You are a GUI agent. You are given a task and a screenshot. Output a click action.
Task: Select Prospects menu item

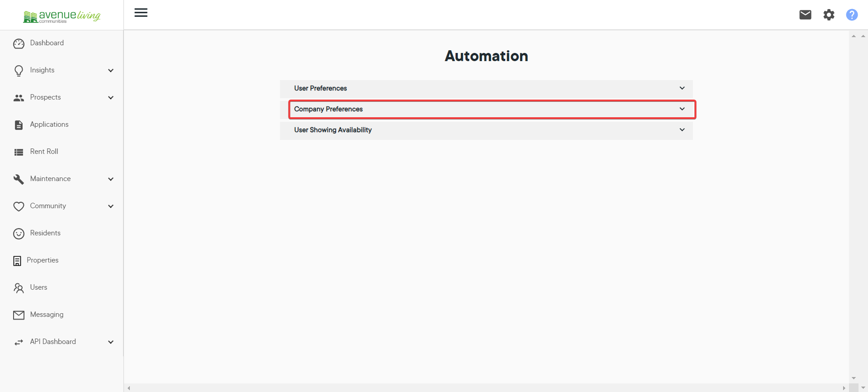pos(45,97)
